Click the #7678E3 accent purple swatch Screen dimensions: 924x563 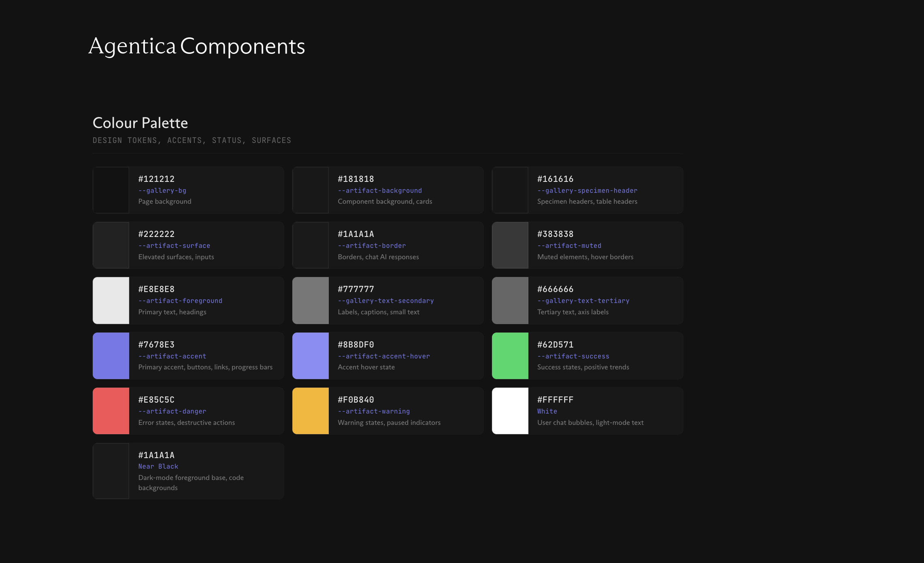coord(111,356)
